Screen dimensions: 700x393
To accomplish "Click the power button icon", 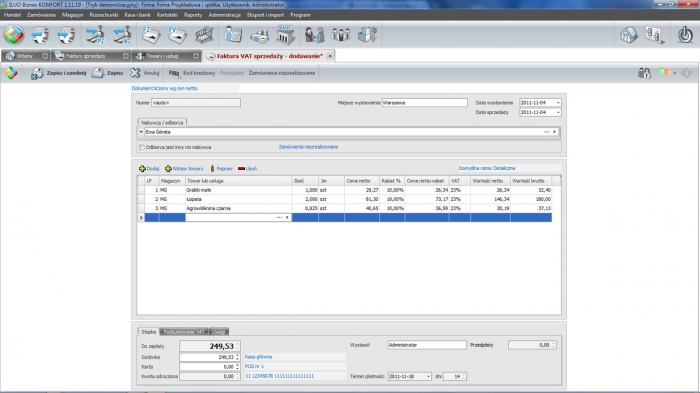I will point(685,34).
